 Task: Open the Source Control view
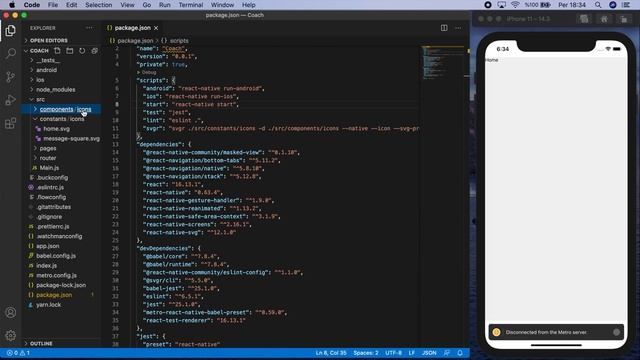(11, 77)
